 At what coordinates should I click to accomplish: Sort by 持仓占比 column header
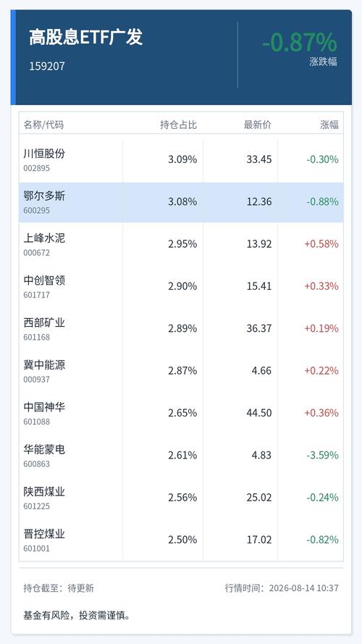coord(179,125)
